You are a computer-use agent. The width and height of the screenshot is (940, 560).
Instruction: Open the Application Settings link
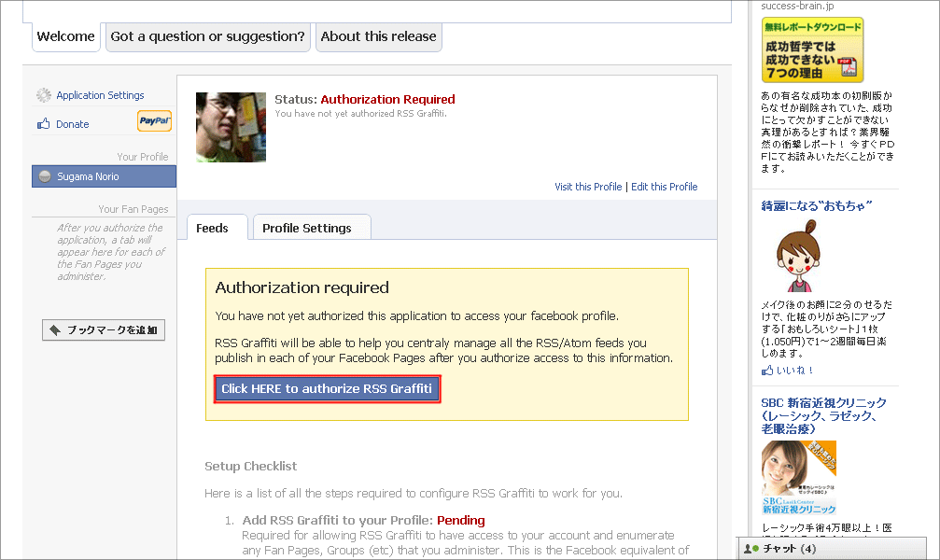pyautogui.click(x=100, y=95)
